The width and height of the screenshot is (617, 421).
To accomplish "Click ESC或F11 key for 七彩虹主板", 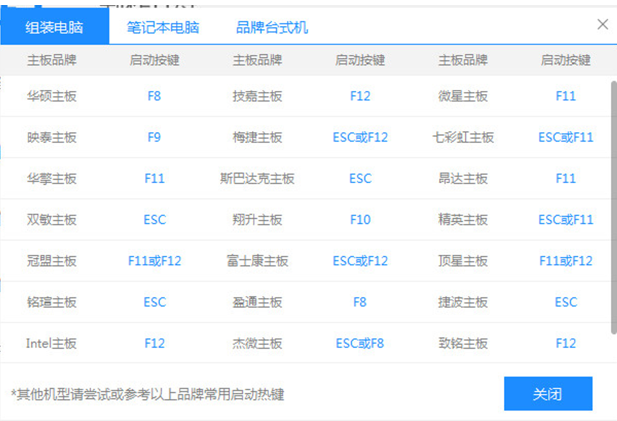I will 565,137.
